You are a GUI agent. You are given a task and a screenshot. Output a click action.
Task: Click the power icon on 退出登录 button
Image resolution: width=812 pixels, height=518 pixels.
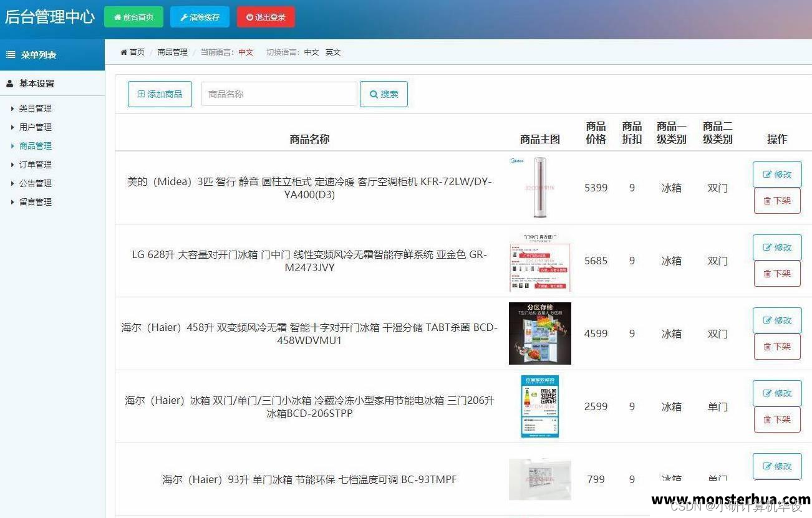pyautogui.click(x=250, y=17)
